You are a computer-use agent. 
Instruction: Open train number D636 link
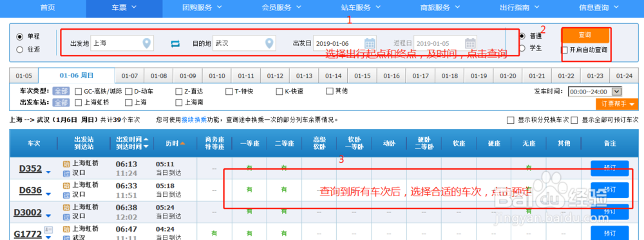click(x=30, y=190)
